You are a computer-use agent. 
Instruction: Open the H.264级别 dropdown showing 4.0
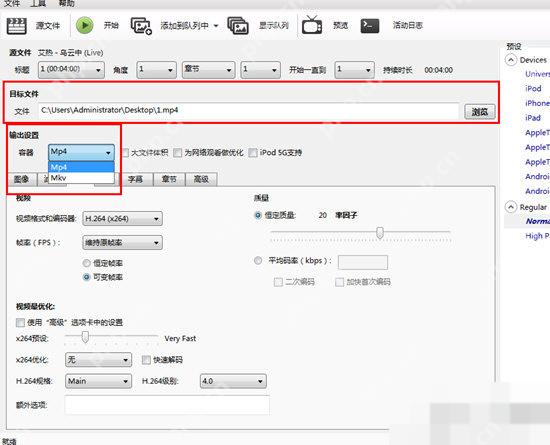tap(233, 381)
